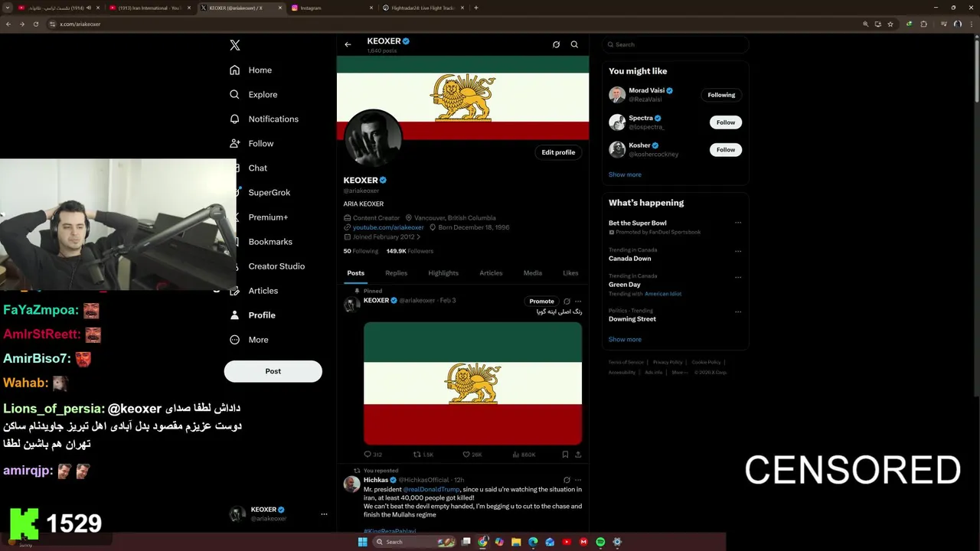Open Bet the Super Bowl promoted trend
The image size is (980, 551).
point(637,223)
